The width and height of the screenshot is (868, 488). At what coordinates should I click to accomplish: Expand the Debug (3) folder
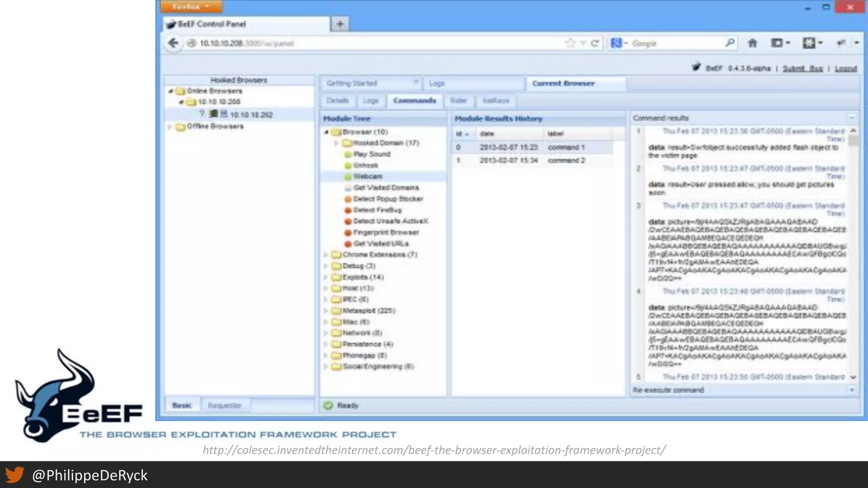(x=325, y=266)
